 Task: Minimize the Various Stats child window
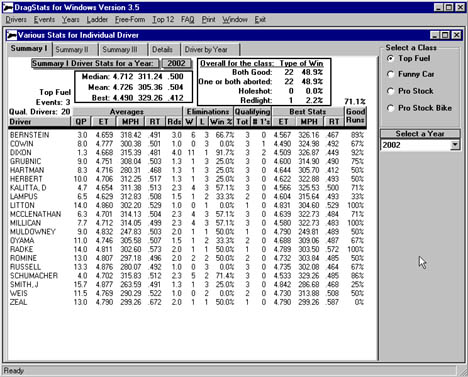[x=434, y=35]
